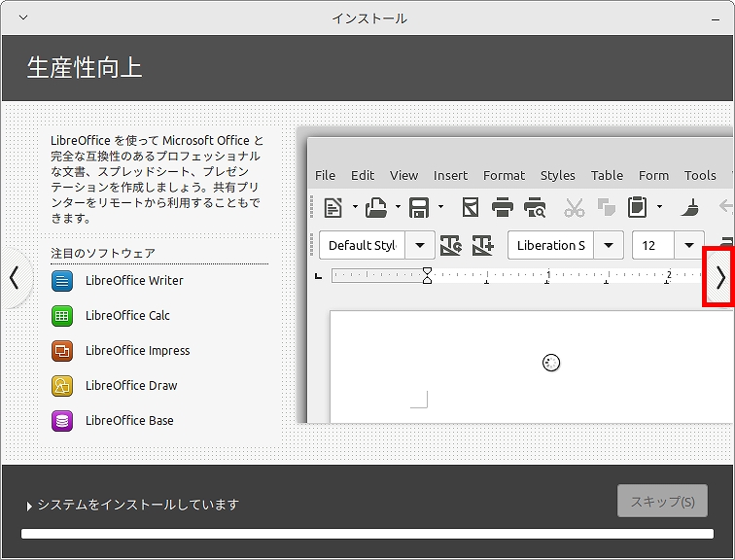Click the Print Preview icon
The width and height of the screenshot is (735, 560).
click(535, 207)
